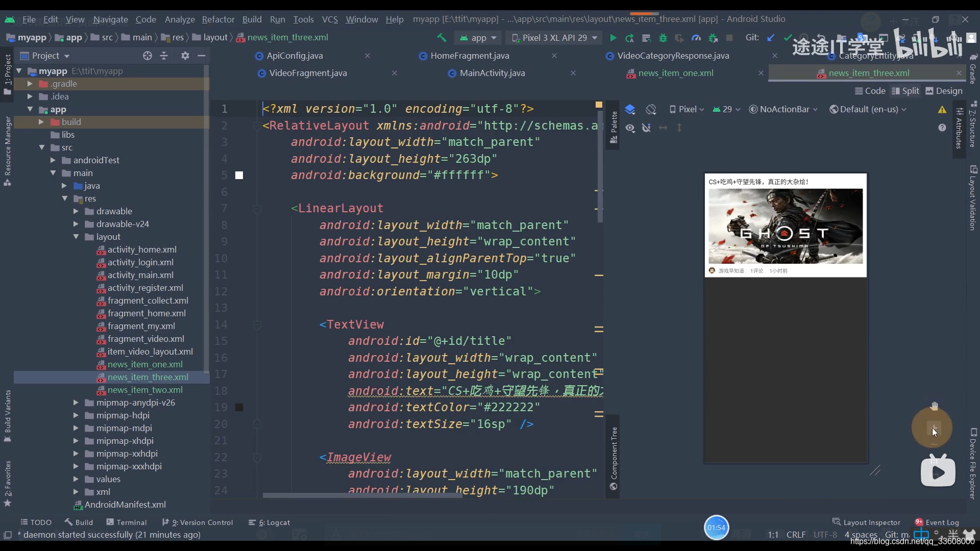Switch editor to Design view mode
Viewport: 980px width, 551px height.
pyautogui.click(x=944, y=91)
